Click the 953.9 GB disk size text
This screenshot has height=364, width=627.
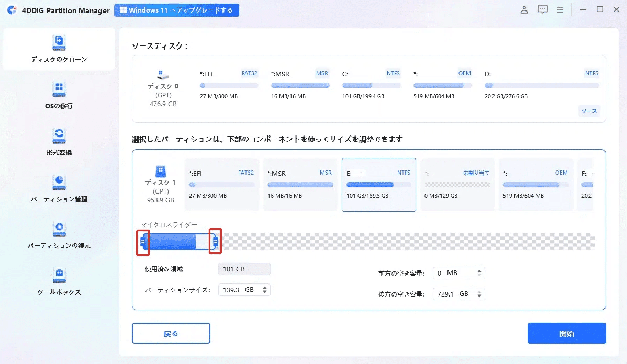160,200
